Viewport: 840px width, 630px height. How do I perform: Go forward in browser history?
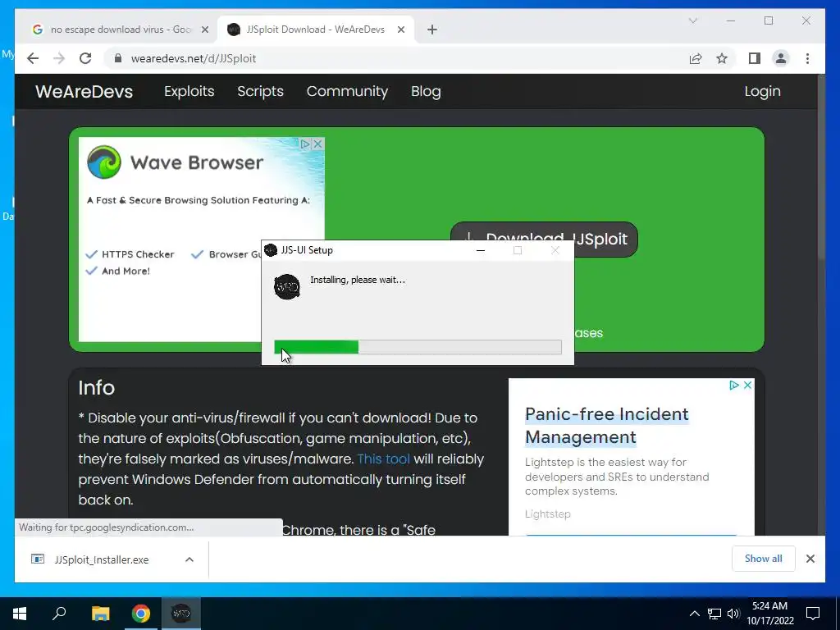click(59, 58)
